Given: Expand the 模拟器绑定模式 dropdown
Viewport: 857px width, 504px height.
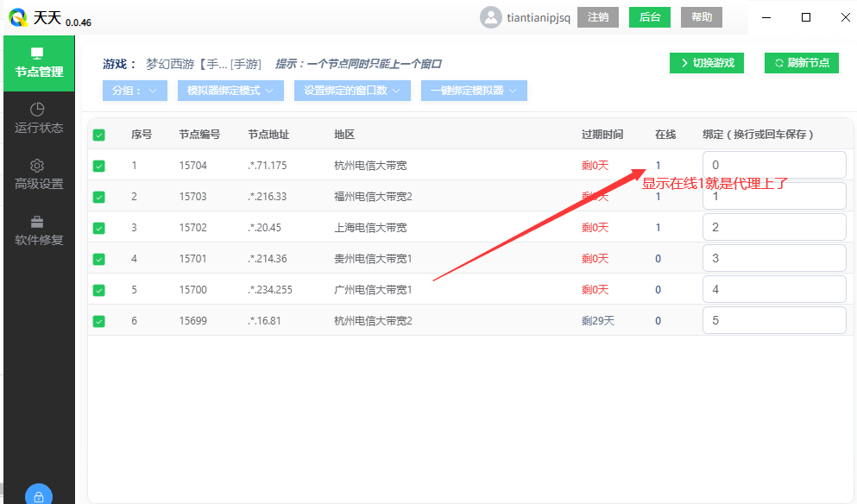Looking at the screenshot, I should point(230,90).
